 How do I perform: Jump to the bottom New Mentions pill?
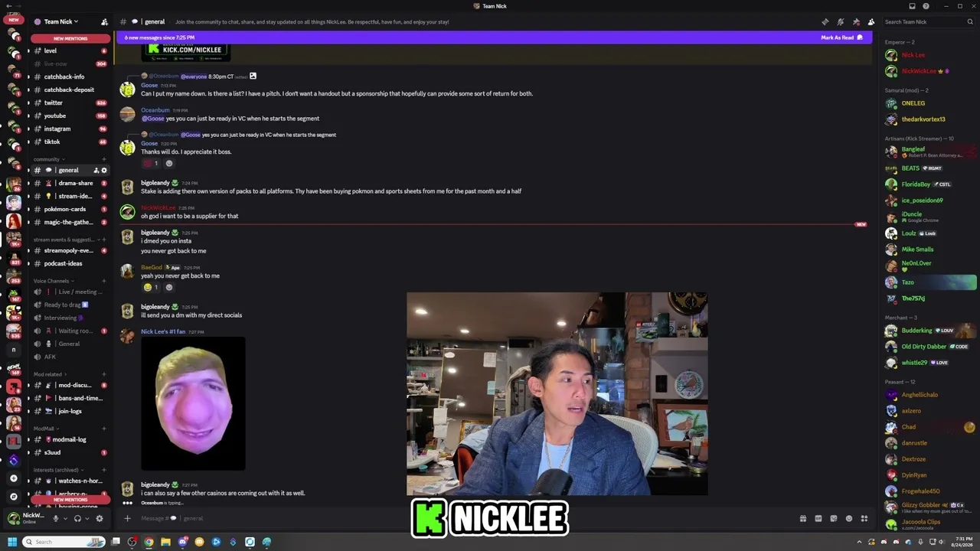point(70,500)
